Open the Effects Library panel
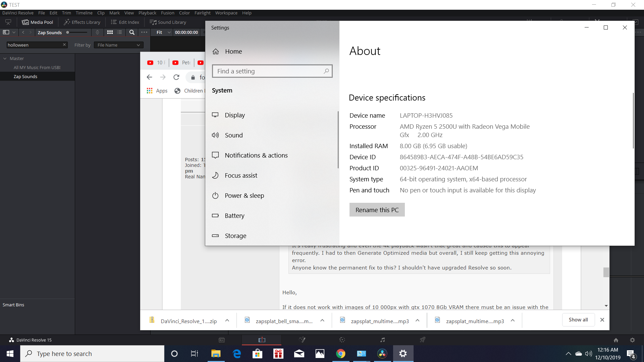 [82, 22]
